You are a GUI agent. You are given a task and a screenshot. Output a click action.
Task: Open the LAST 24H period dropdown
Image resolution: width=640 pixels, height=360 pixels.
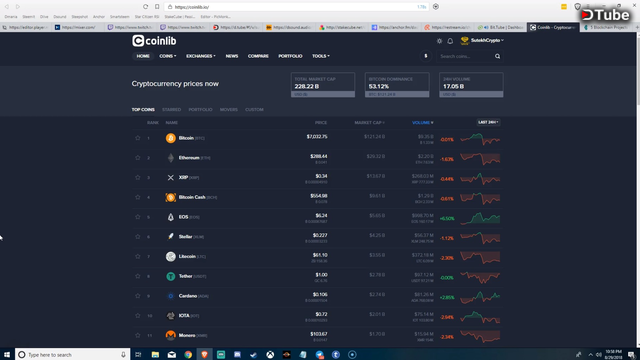pos(488,122)
